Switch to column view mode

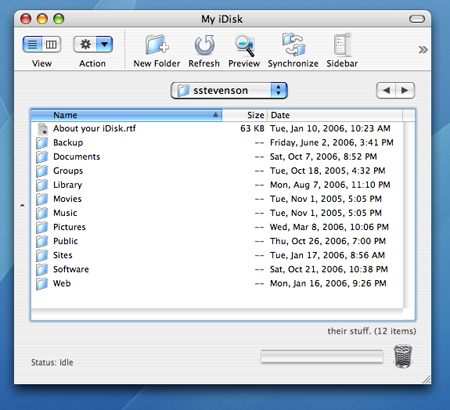(51, 44)
